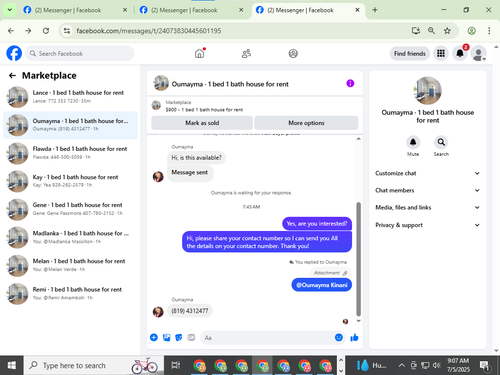Open the Windows Start button
Viewport: 500px width, 375px height.
coord(12,365)
